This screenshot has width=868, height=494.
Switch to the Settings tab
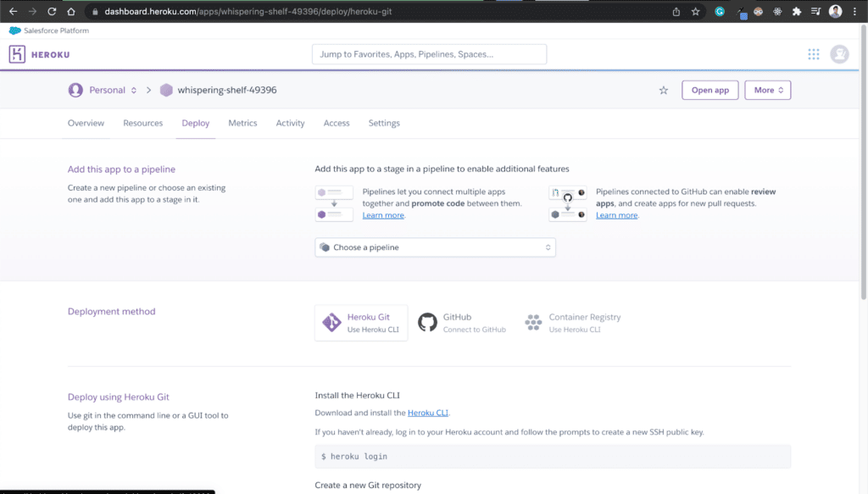click(x=383, y=123)
